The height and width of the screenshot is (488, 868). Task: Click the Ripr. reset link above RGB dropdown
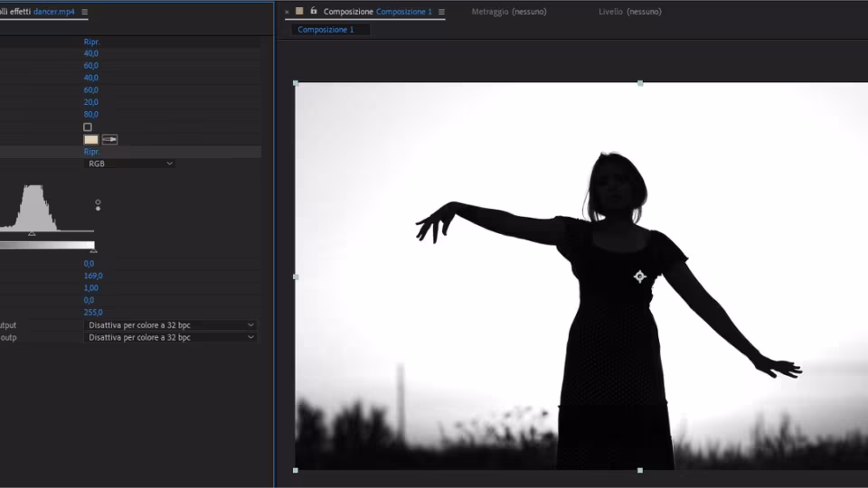tap(92, 152)
